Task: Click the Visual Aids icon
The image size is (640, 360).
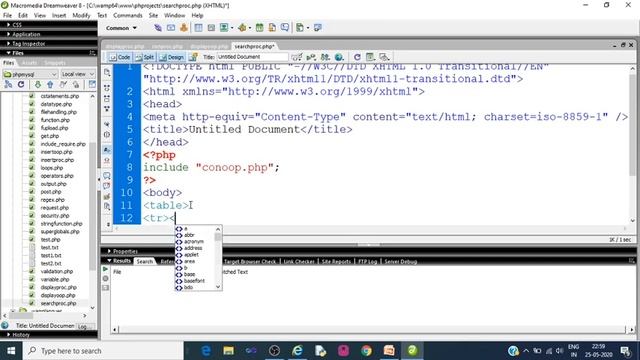Action: pyautogui.click(x=384, y=57)
